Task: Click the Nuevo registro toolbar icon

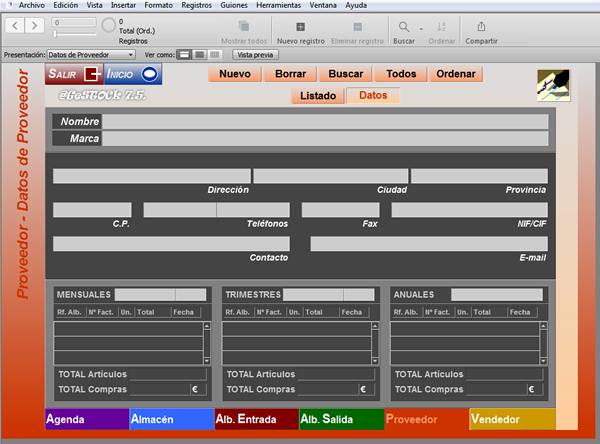Action: [300, 27]
